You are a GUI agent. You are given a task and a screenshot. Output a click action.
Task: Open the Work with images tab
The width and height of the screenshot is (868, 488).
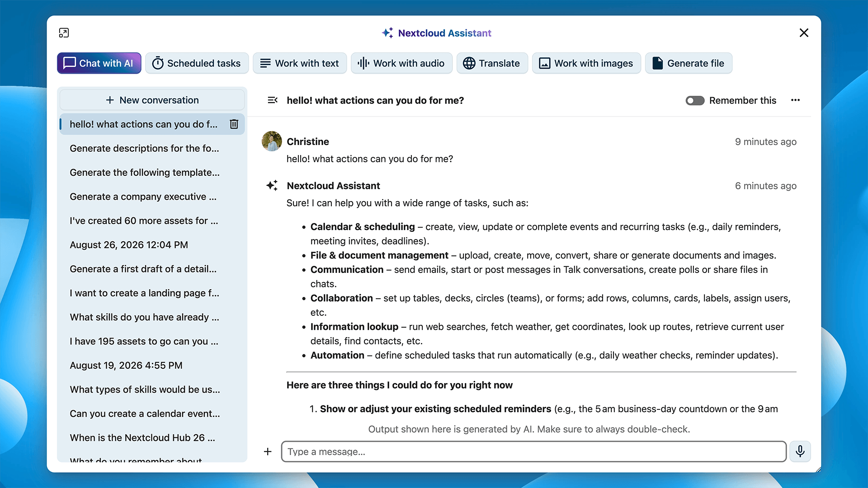coord(586,63)
